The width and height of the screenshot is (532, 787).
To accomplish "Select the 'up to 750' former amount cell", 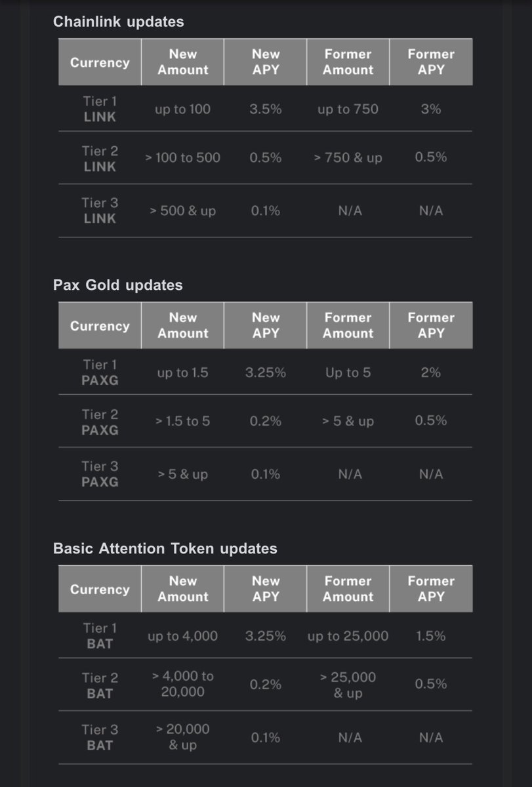I will click(x=348, y=110).
